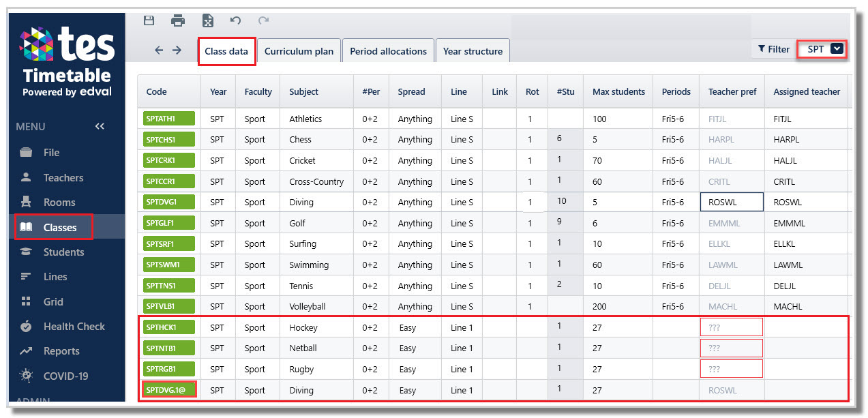Click the ROSWL teacher pref field for Diving

click(732, 203)
